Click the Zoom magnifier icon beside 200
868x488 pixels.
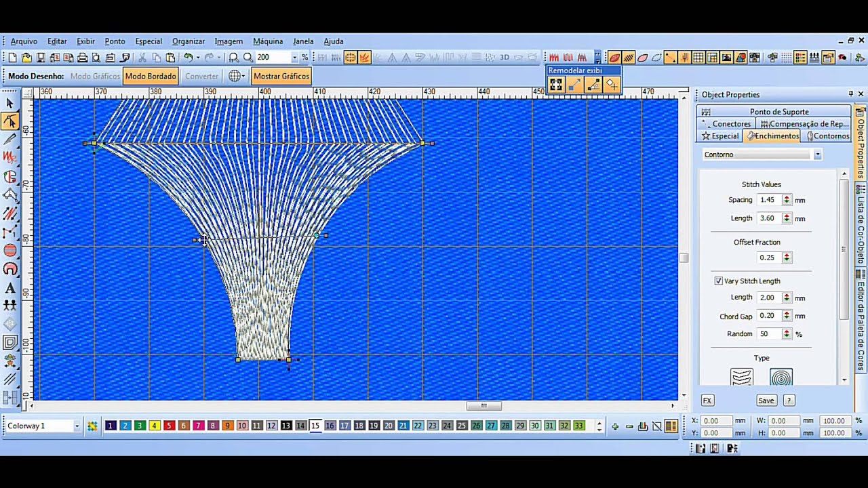(248, 58)
